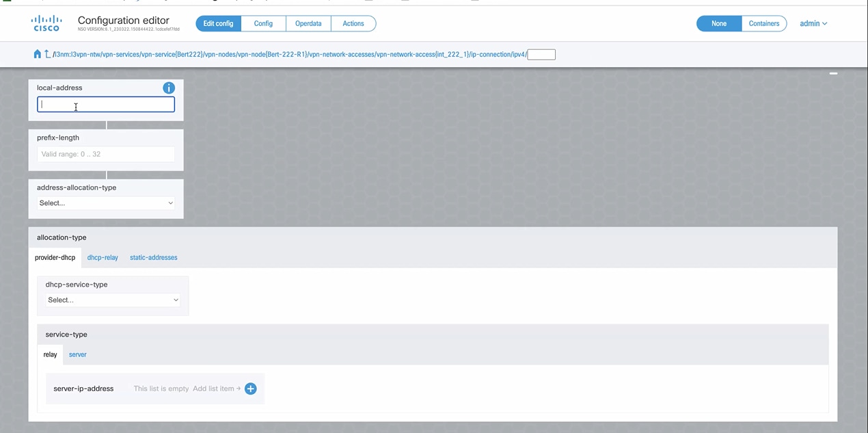Select the server service-type tab
868x433 pixels.
point(77,354)
